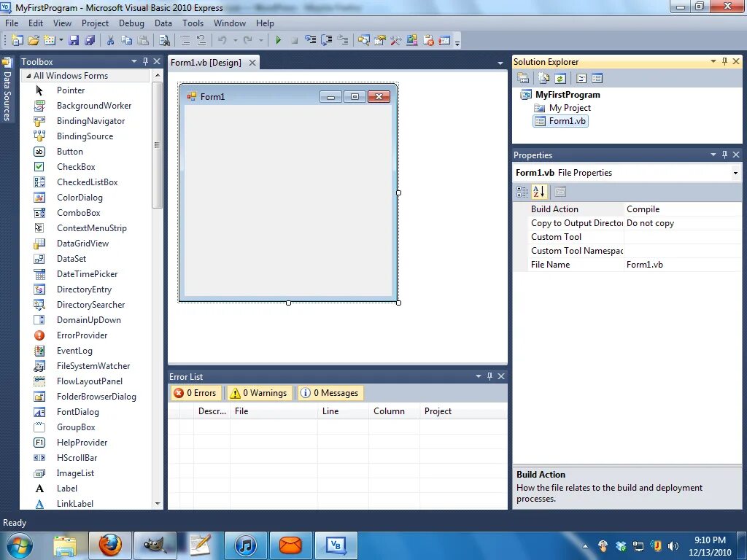Toggle Alphabetical sort in Properties panel
This screenshot has height=560, width=747.
pyautogui.click(x=539, y=192)
